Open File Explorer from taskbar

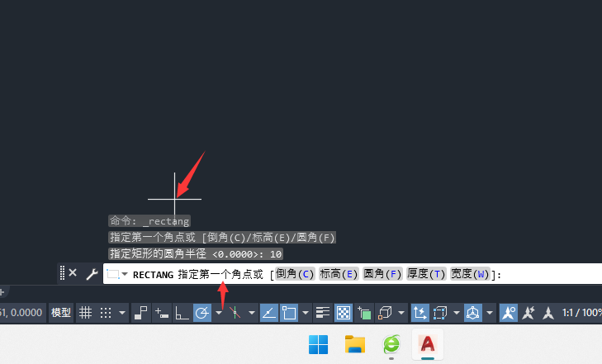click(x=355, y=344)
